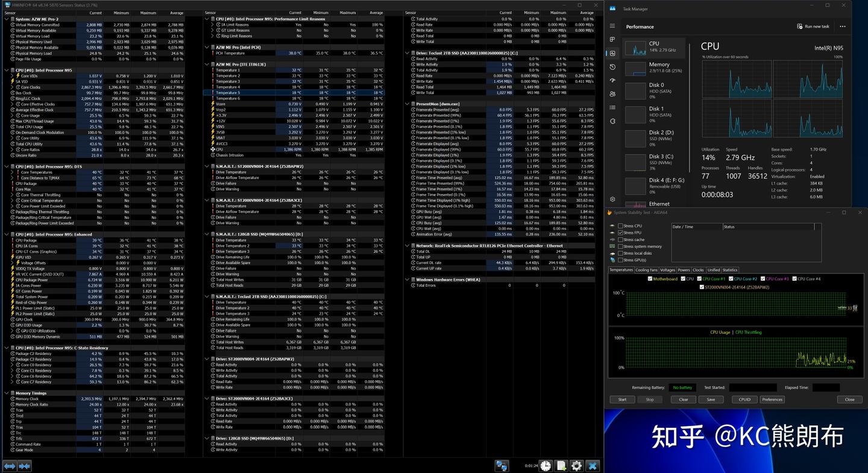Expand Core Temperatures sensor row
Screen dimensions: 868x473
click(x=11, y=172)
